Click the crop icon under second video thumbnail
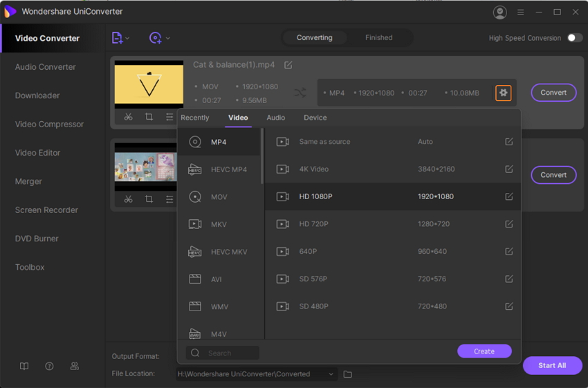 pyautogui.click(x=149, y=199)
